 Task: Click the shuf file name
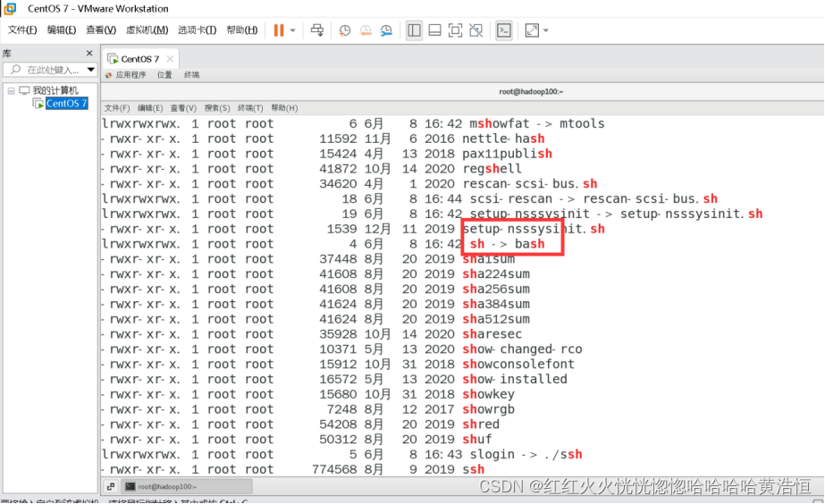pyautogui.click(x=477, y=440)
